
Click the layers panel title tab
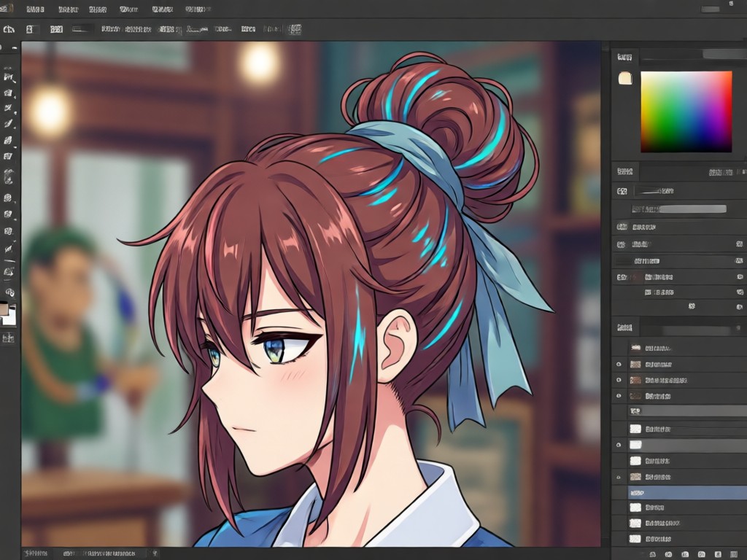(x=624, y=327)
